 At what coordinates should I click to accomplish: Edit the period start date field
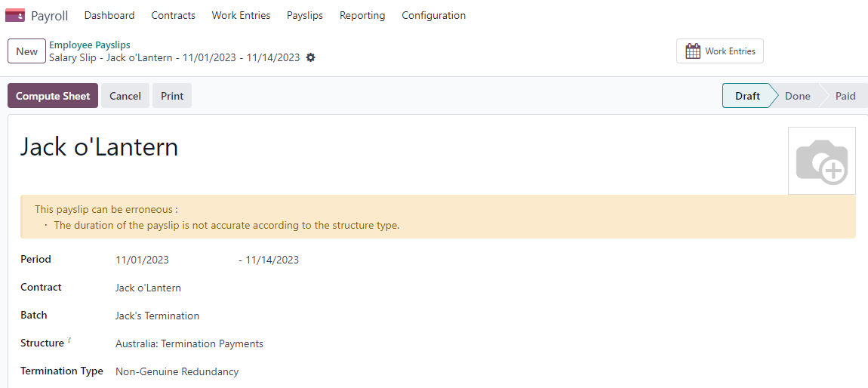click(143, 260)
